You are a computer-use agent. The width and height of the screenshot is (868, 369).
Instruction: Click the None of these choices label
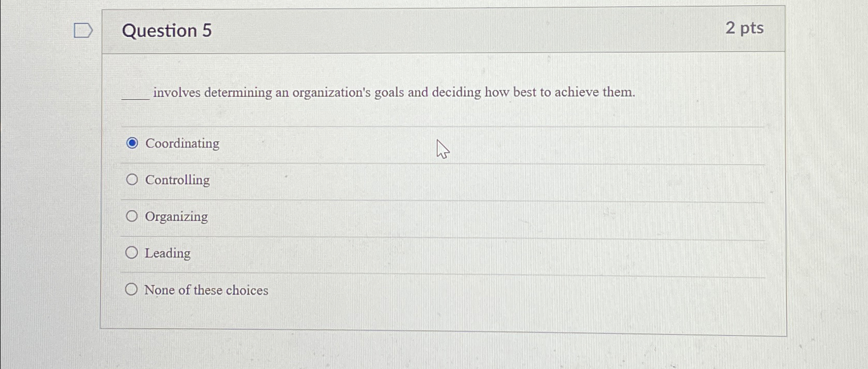click(206, 290)
